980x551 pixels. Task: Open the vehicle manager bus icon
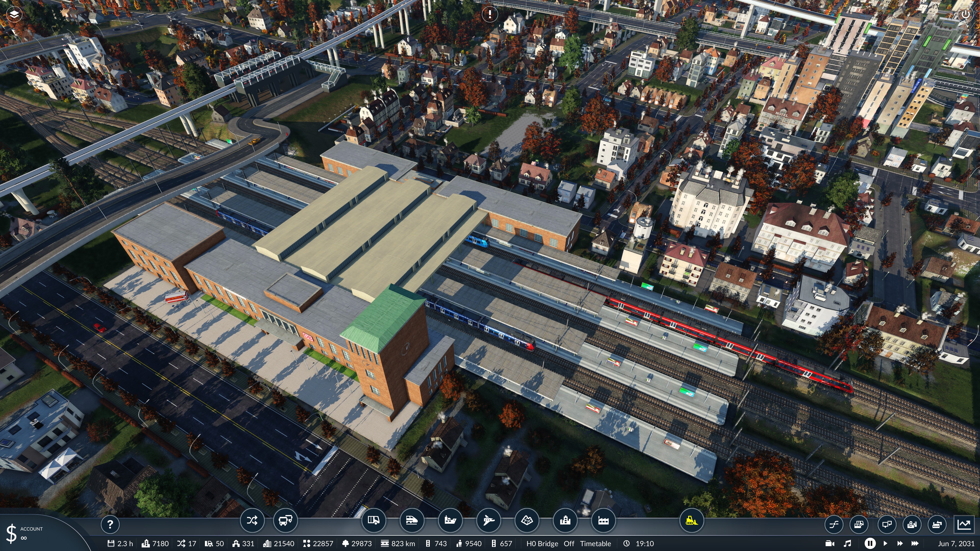(285, 520)
